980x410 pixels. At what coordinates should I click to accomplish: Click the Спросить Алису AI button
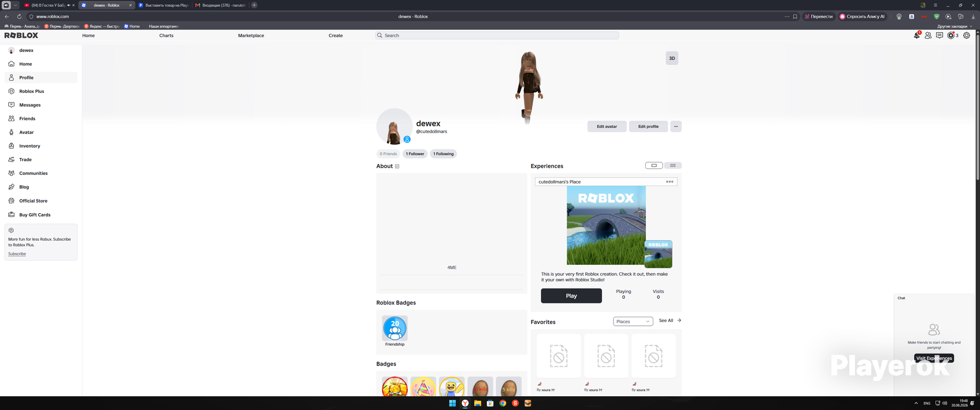coord(862,16)
